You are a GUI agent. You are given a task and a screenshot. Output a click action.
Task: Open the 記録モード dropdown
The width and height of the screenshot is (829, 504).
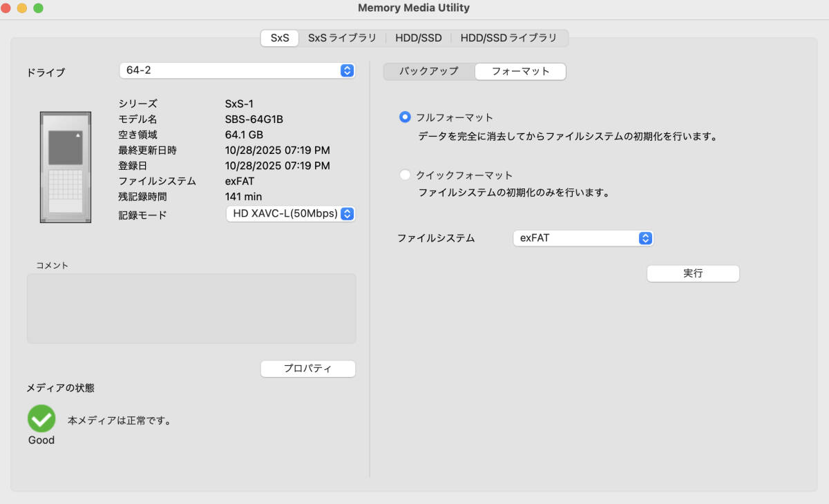pos(290,214)
